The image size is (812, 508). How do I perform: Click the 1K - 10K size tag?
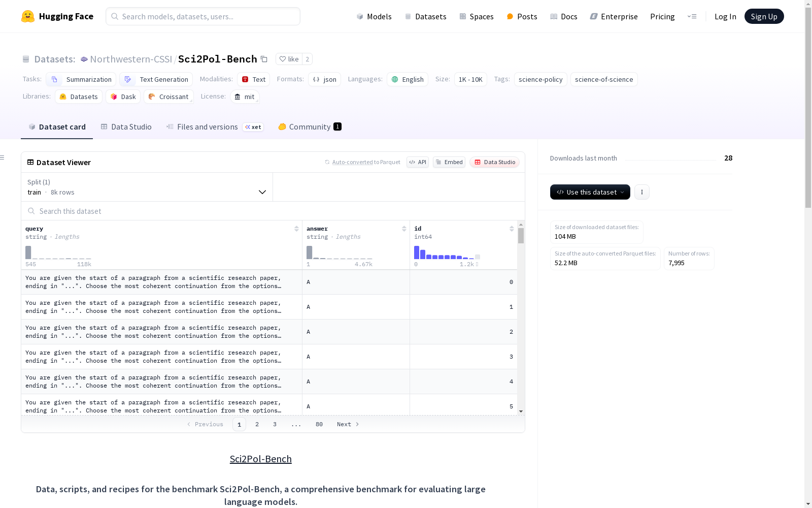click(470, 79)
